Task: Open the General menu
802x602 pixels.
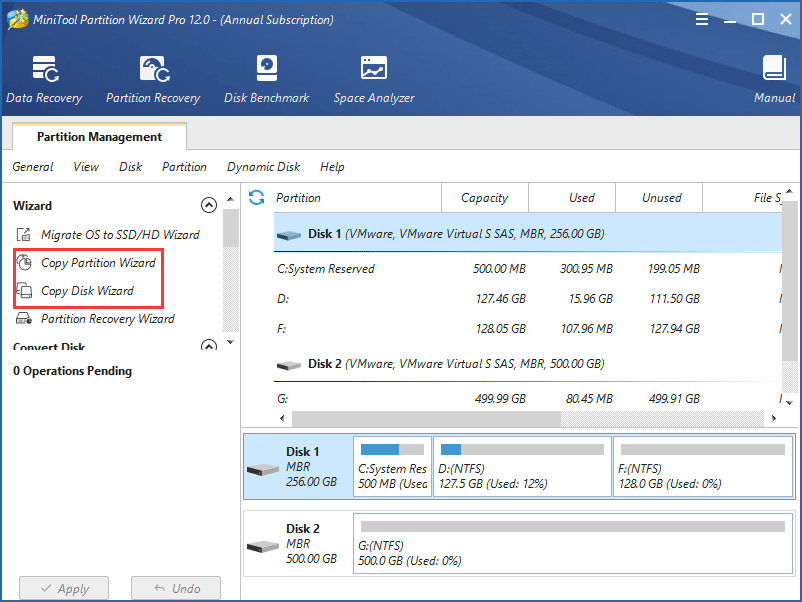Action: coord(33,167)
